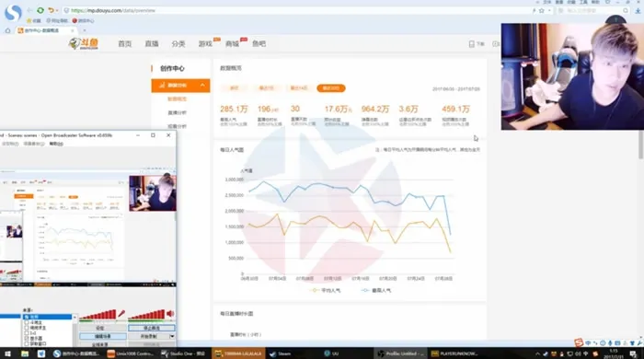Viewport: 644px width, 359px height.
Task: Mute the OBS desktop speaker icon
Action: [170, 314]
